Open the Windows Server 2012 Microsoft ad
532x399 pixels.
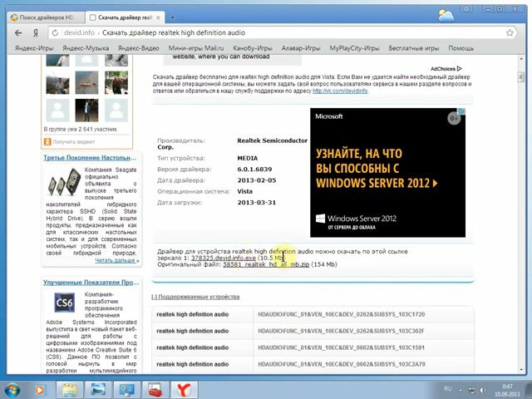click(387, 173)
